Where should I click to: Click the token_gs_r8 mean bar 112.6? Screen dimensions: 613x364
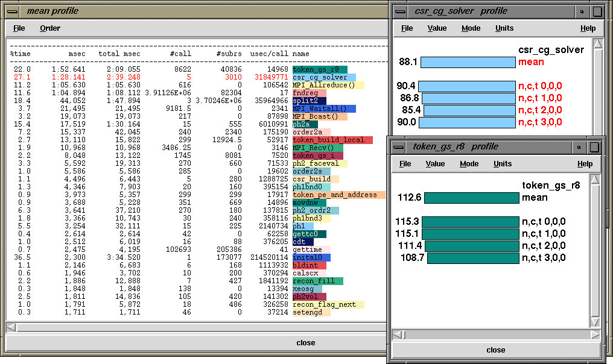click(x=472, y=198)
